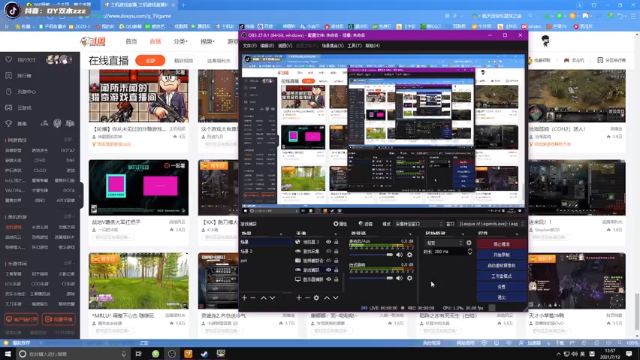Image resolution: width=640 pixels, height=360 pixels.
Task: Open the heart 我的关注 item in the Douyu sidebar
Action: coord(20,60)
